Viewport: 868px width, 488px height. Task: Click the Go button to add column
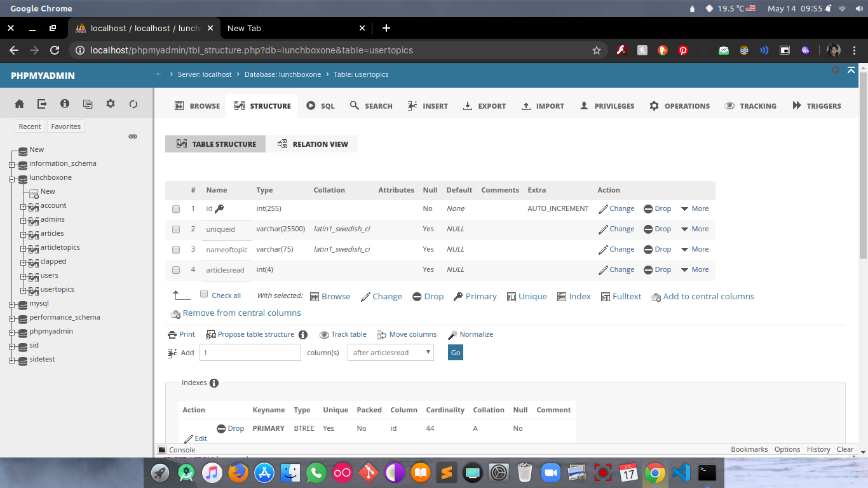[x=456, y=353]
